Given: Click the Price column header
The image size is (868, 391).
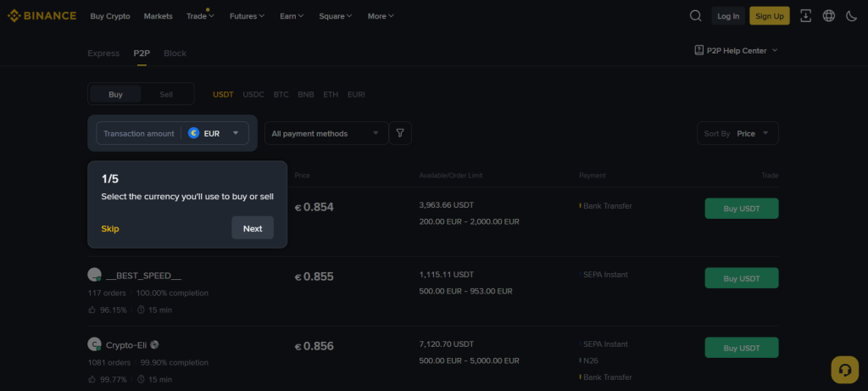Looking at the screenshot, I should [303, 176].
